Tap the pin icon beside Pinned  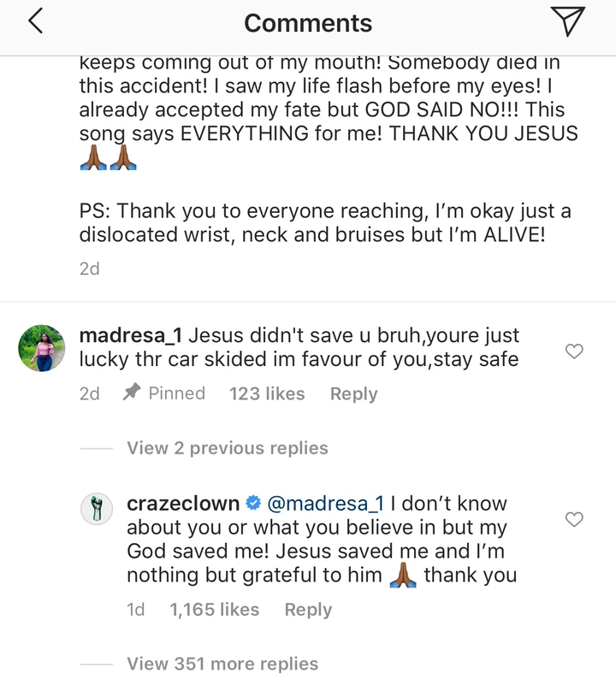[131, 393]
